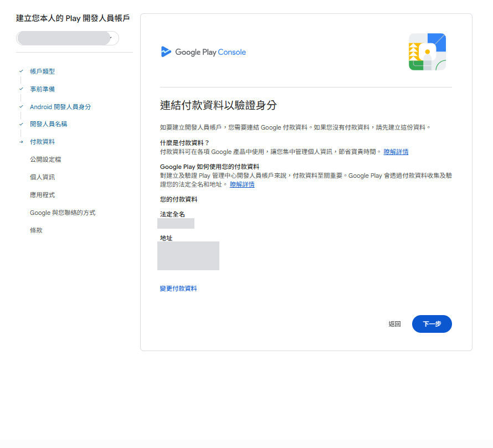493x448 pixels.
Task: Click 建立您本人的 Play 開發人員帳戶 title
Action: [73, 18]
